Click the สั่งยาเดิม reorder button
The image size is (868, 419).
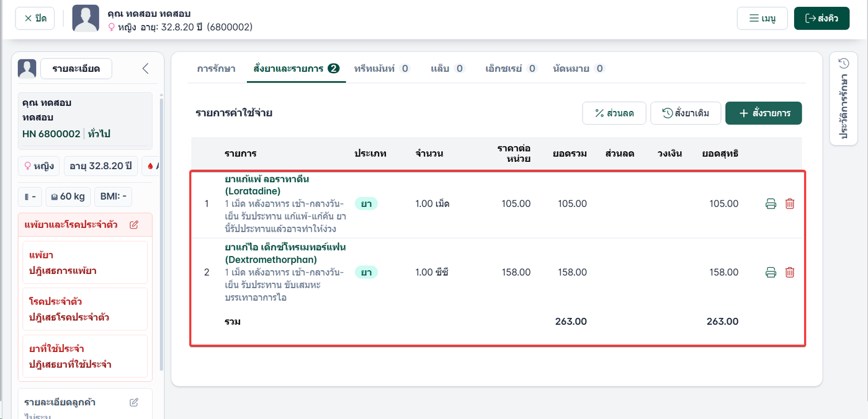(x=686, y=113)
